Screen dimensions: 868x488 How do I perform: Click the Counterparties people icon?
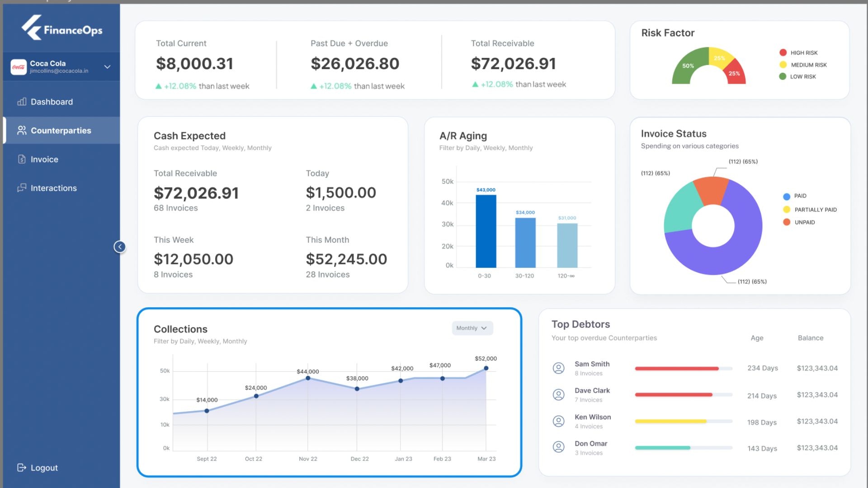coord(22,131)
